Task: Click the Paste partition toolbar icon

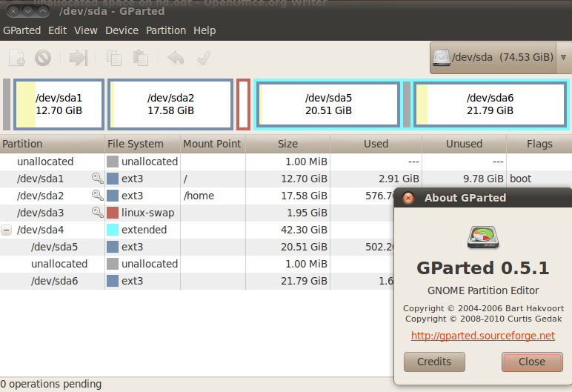Action: point(141,58)
